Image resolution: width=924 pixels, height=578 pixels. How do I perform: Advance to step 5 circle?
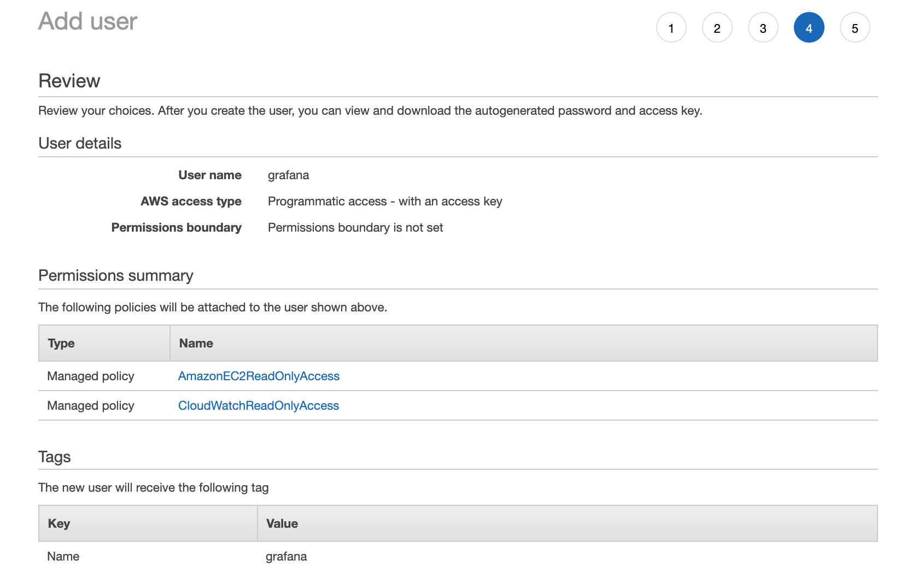[x=855, y=27]
